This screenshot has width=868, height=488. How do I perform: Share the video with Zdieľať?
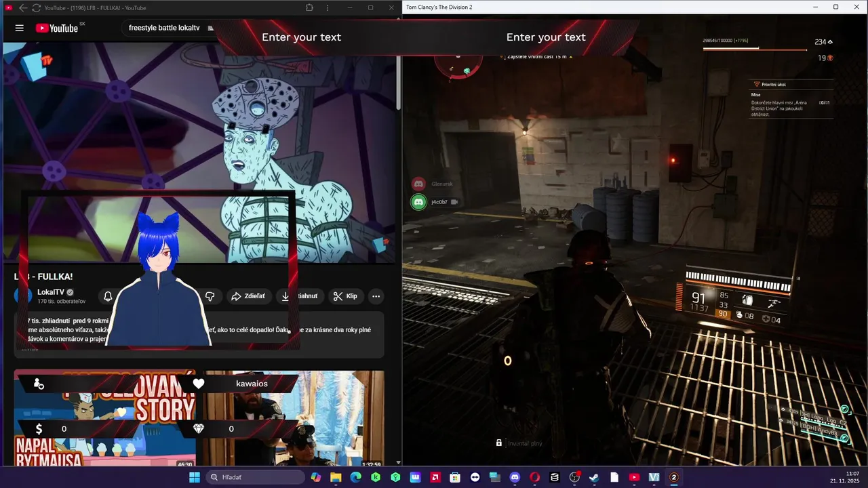pos(248,296)
